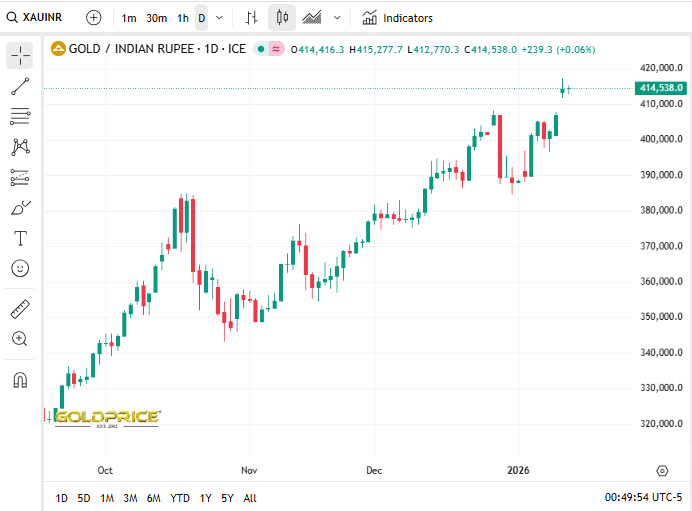Select the text annotation tool
Image resolution: width=692 pixels, height=511 pixels.
[x=20, y=238]
